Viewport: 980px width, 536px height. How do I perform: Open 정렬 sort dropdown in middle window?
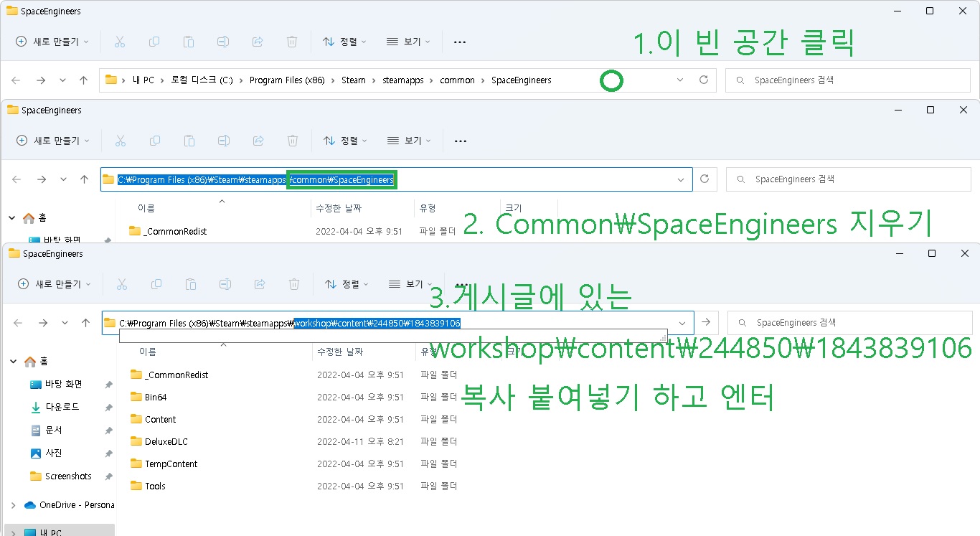(345, 141)
